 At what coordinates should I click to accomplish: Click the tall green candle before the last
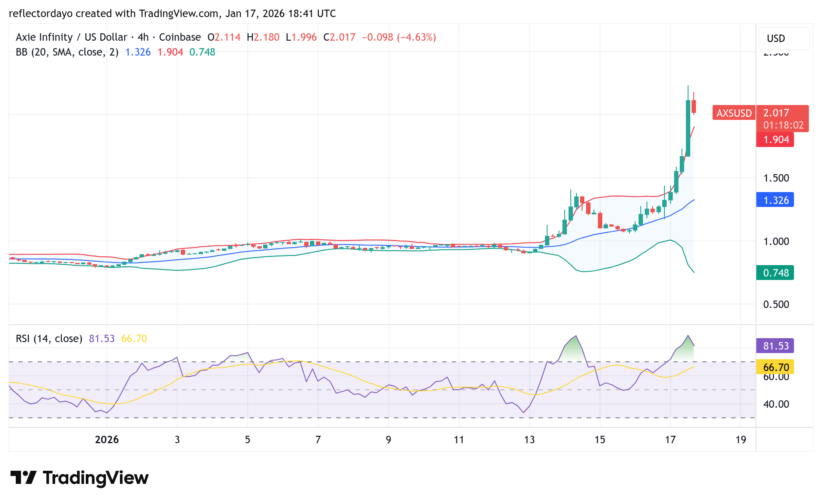point(688,128)
